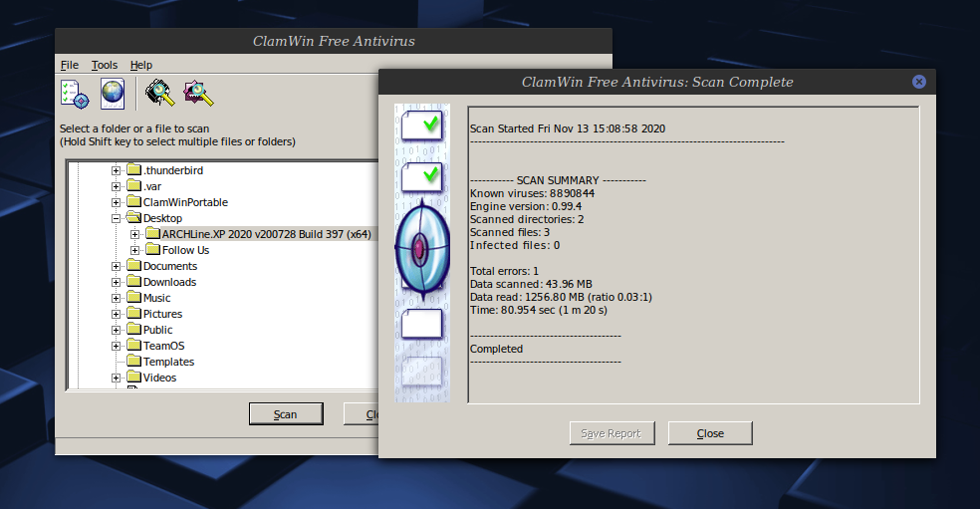Open the Help menu

pyautogui.click(x=141, y=65)
